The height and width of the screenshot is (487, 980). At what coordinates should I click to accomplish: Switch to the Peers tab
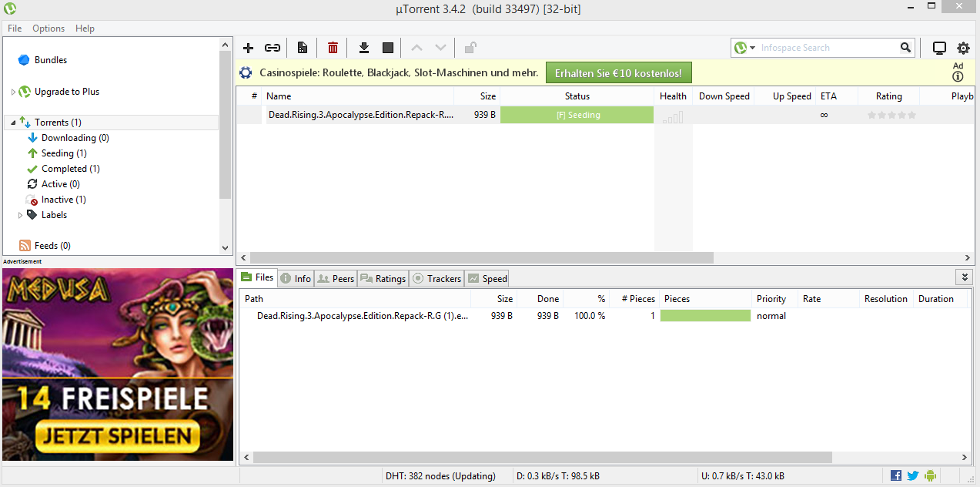click(x=335, y=278)
